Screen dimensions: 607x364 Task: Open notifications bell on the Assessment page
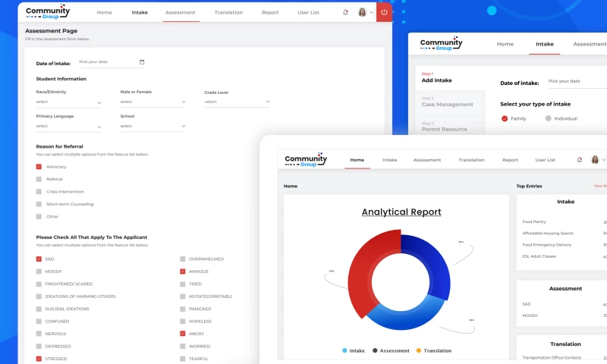point(346,12)
